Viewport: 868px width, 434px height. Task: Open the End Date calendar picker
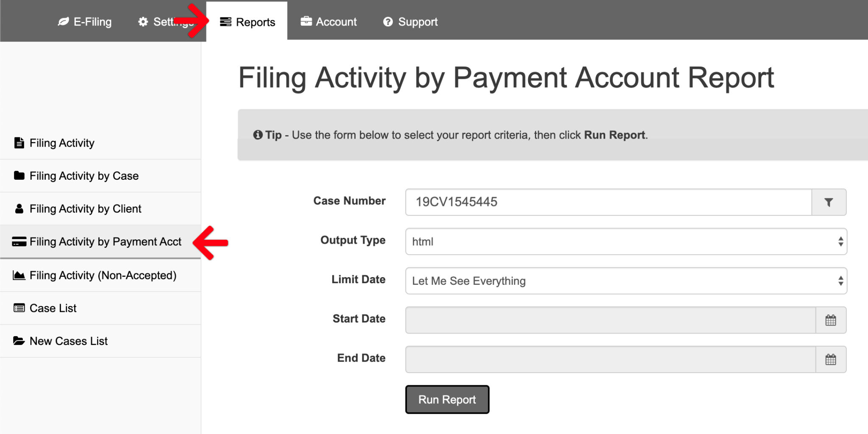[830, 359]
